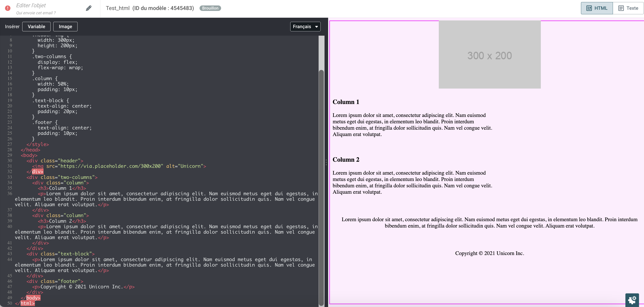Click the Column 2 heading in preview
Image resolution: width=644 pixels, height=307 pixels.
pyautogui.click(x=346, y=159)
